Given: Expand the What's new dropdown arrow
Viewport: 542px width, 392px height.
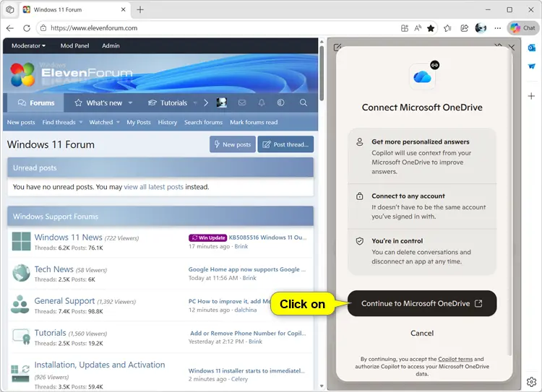Looking at the screenshot, I should [x=130, y=103].
